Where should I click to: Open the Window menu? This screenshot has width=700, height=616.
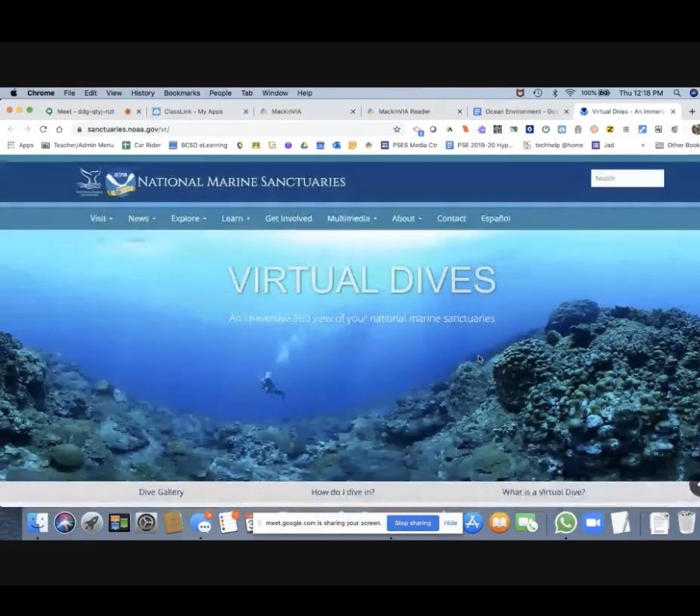pyautogui.click(x=275, y=93)
